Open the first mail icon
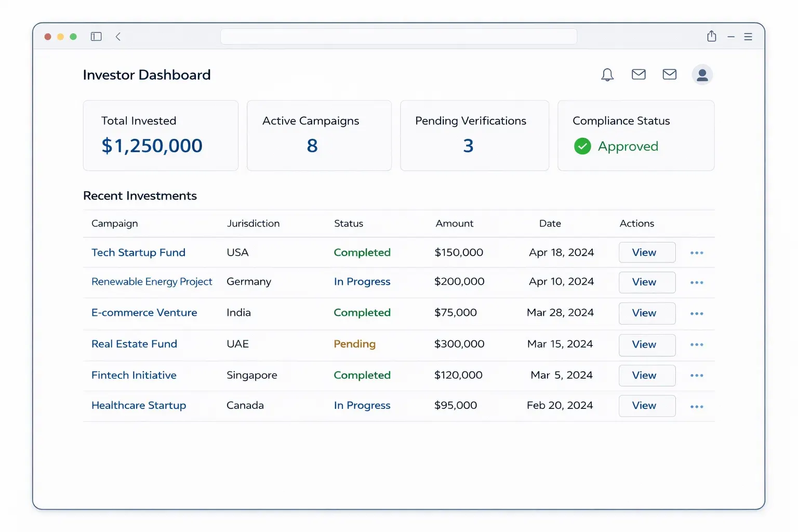 638,74
